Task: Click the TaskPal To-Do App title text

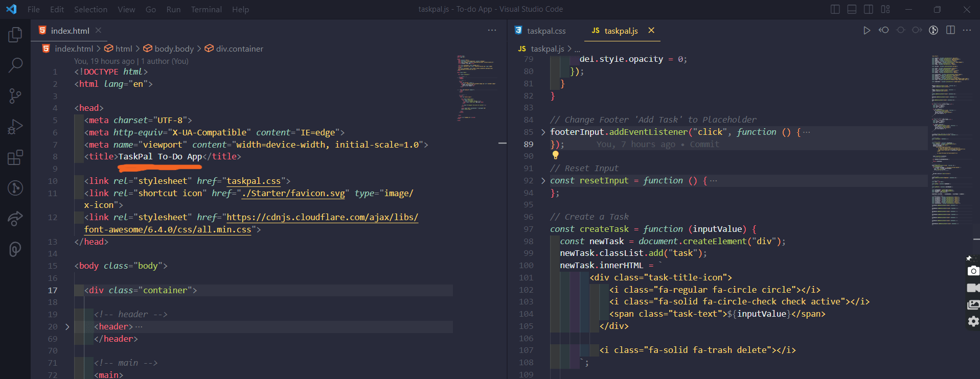Action: (x=160, y=157)
